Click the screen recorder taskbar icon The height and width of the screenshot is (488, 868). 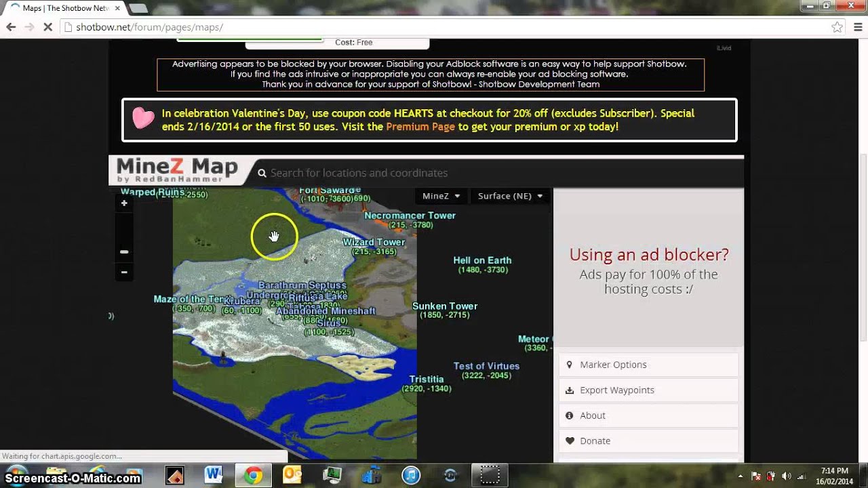[490, 475]
